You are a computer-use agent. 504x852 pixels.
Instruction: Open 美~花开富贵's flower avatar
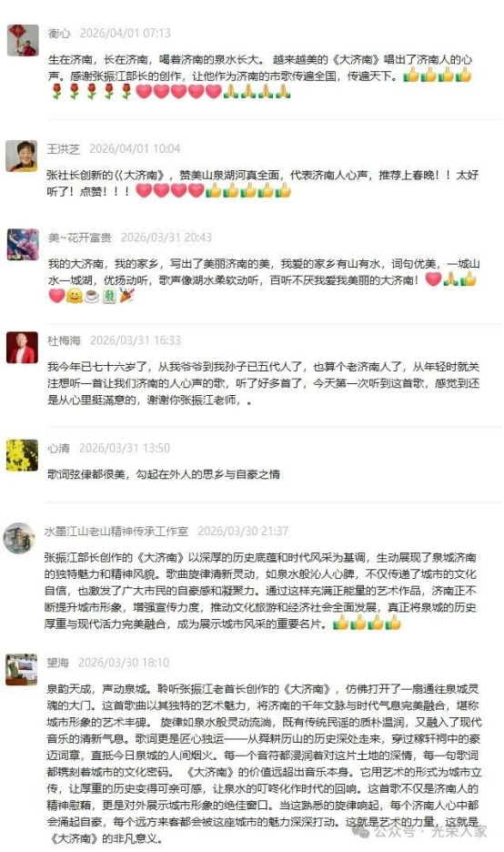[x=22, y=245]
